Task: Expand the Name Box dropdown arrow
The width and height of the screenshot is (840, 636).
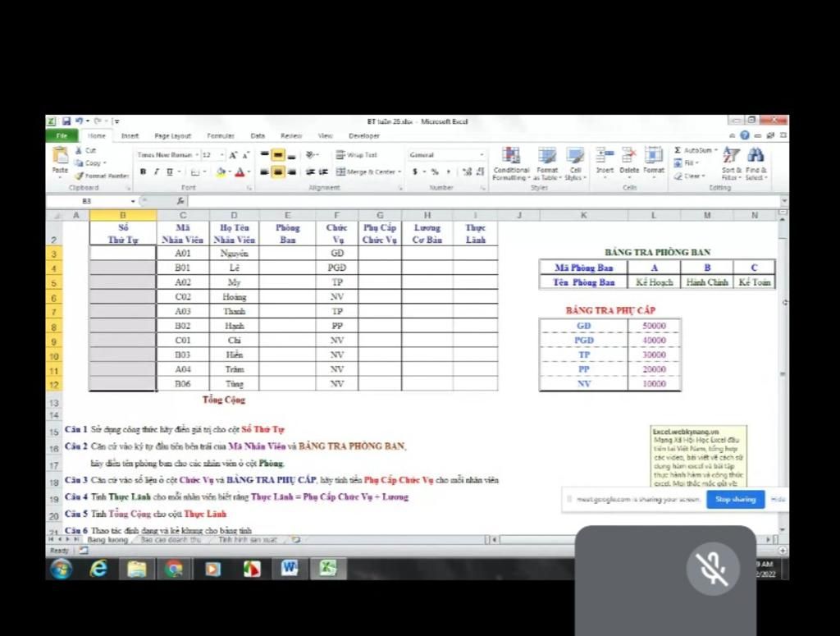Action: 133,201
